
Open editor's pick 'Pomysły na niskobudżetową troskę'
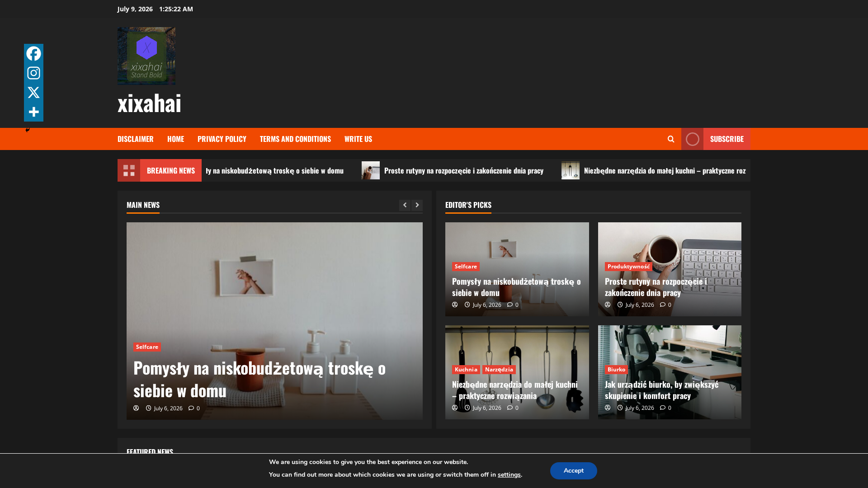(x=516, y=287)
